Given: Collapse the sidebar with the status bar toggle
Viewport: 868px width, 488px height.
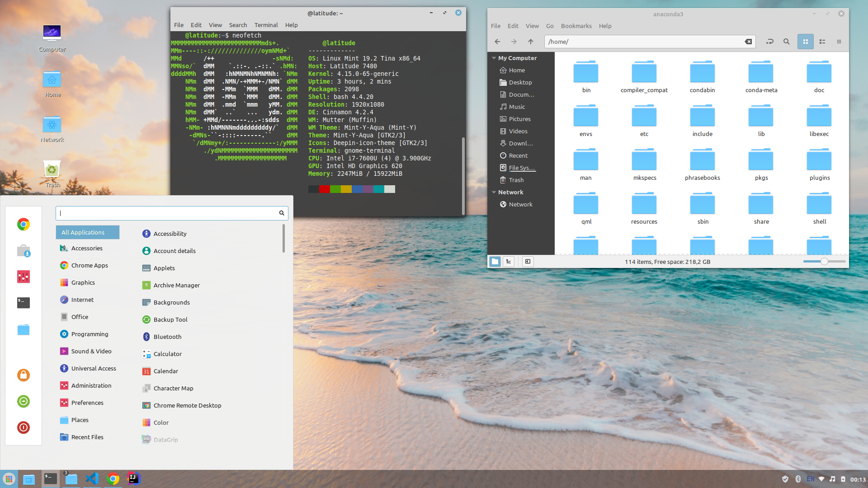Looking at the screenshot, I should point(527,261).
